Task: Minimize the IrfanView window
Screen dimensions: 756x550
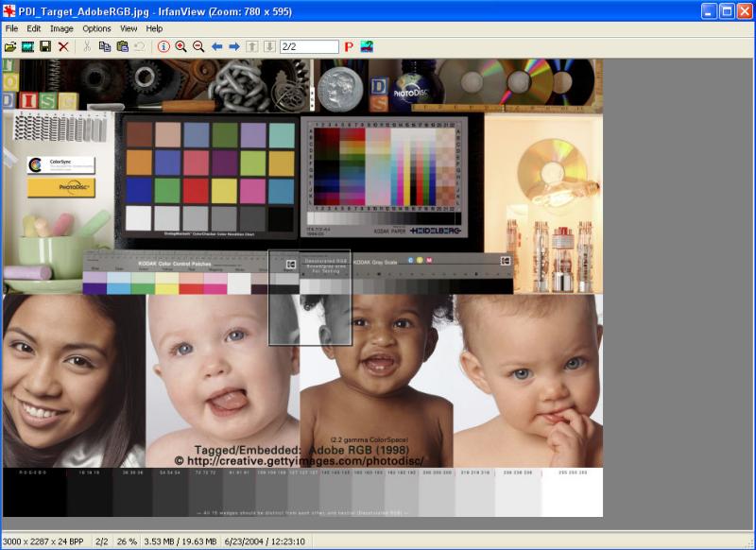Action: [709, 11]
